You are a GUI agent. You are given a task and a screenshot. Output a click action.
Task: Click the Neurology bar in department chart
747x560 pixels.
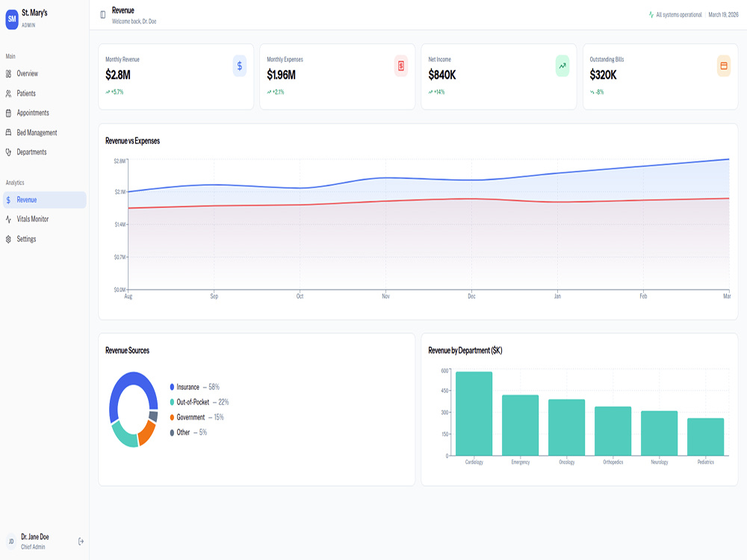(660, 433)
